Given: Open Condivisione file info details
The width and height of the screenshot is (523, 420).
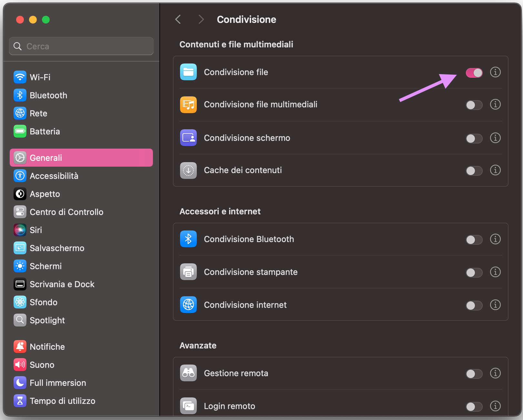Looking at the screenshot, I should pyautogui.click(x=495, y=73).
